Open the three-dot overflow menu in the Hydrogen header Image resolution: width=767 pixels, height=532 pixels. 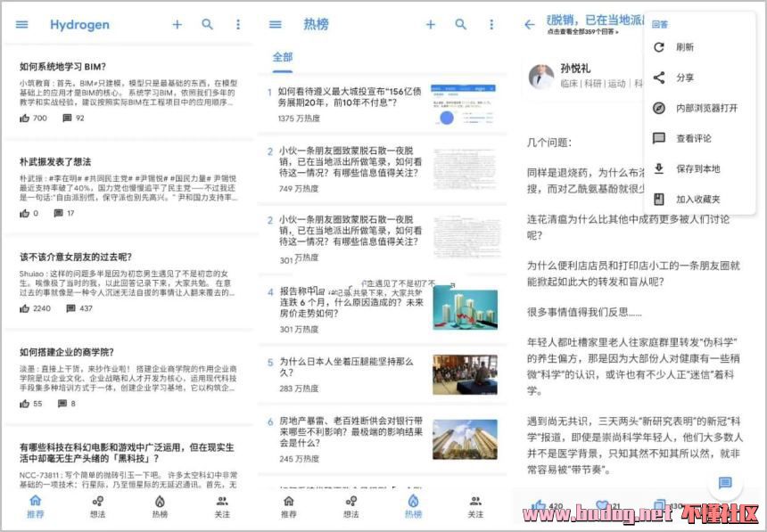(x=237, y=25)
